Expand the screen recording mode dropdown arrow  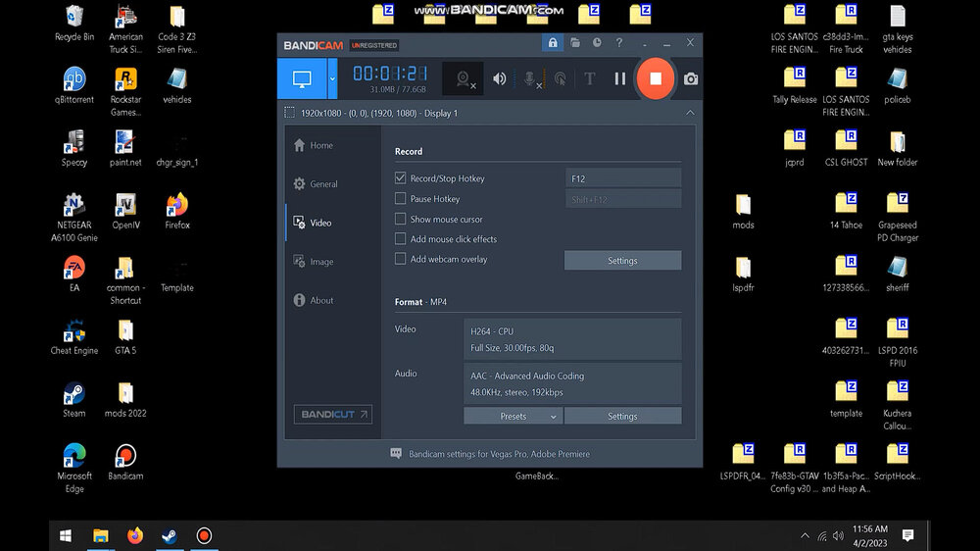point(332,78)
